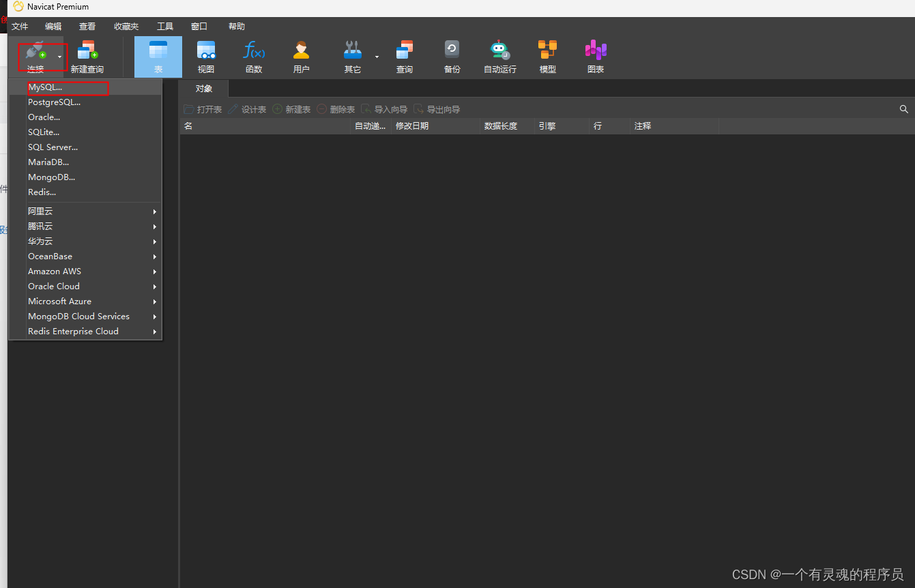
Task: Click the 新建查询 new query icon
Action: [87, 51]
